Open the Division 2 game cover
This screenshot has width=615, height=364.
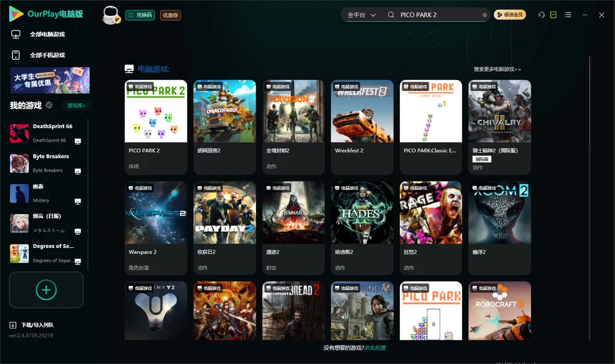(293, 111)
